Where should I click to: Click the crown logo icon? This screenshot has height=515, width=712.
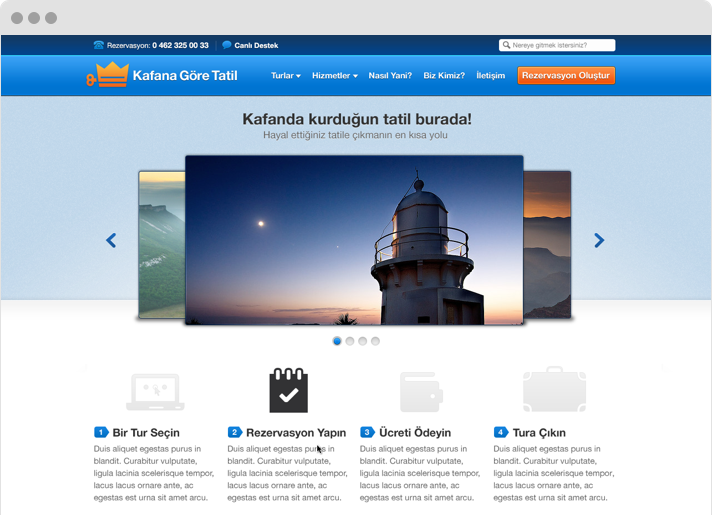(108, 75)
